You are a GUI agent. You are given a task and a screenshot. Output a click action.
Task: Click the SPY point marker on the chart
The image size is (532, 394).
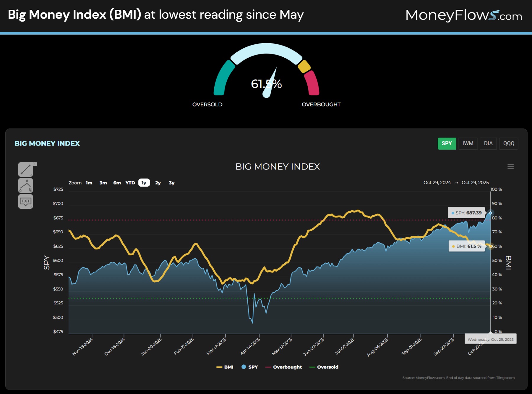coord(491,213)
